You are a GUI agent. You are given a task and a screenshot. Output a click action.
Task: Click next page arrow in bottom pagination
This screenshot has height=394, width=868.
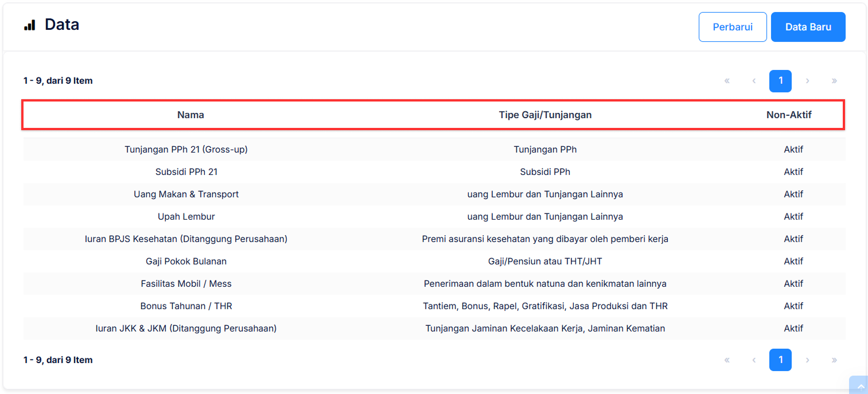click(x=807, y=360)
